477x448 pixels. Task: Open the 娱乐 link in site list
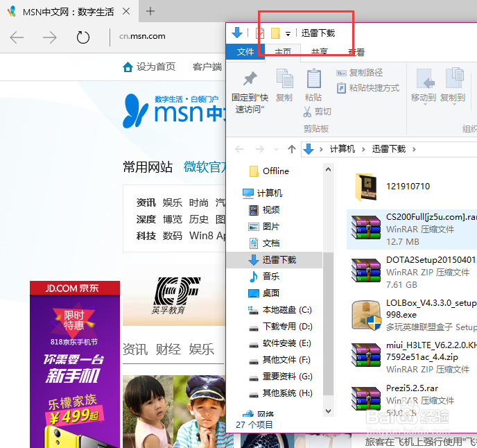(x=172, y=203)
